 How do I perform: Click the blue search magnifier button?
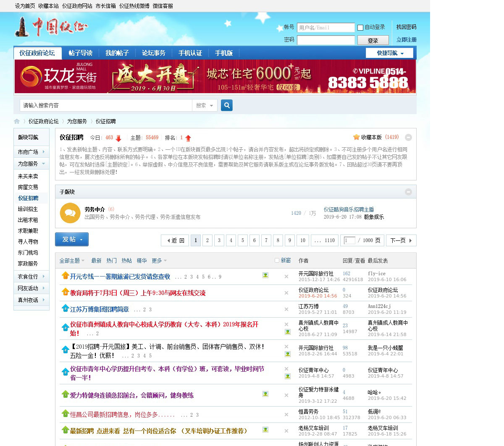pyautogui.click(x=227, y=105)
